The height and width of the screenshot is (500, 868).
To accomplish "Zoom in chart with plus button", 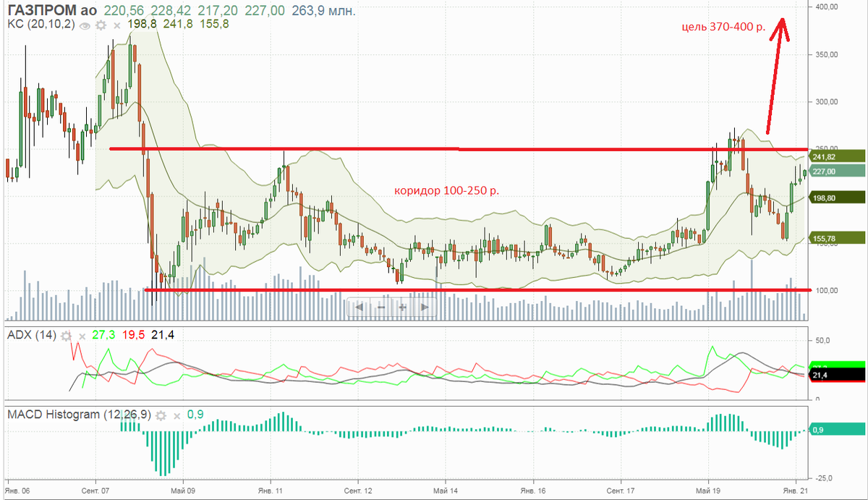I will (402, 308).
